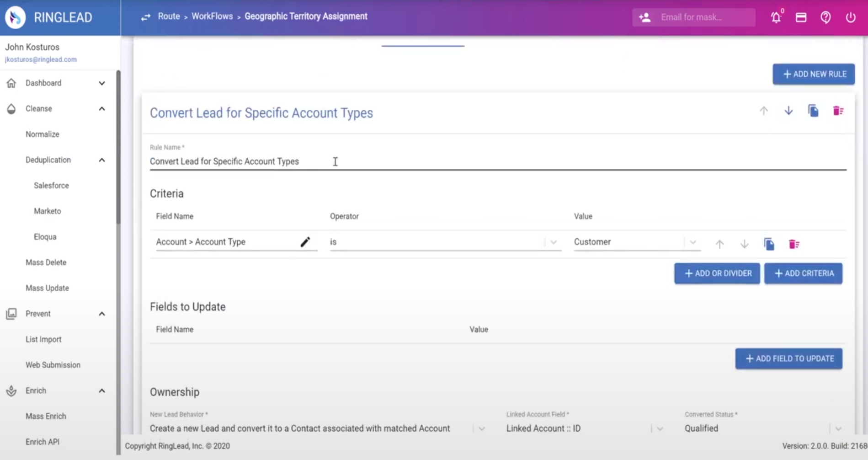Click the Add Criteria button
868x460 pixels.
click(x=803, y=273)
